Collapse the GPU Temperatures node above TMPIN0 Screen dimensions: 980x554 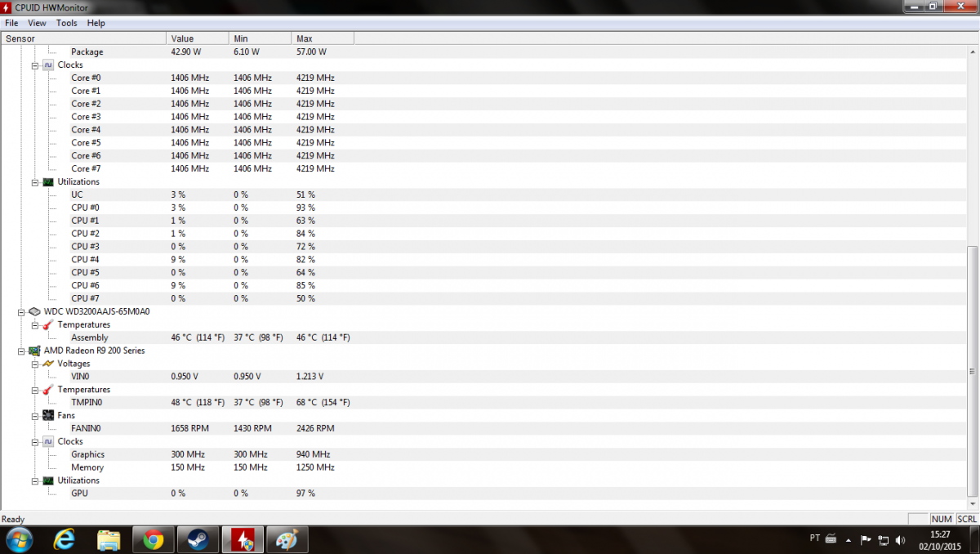35,389
